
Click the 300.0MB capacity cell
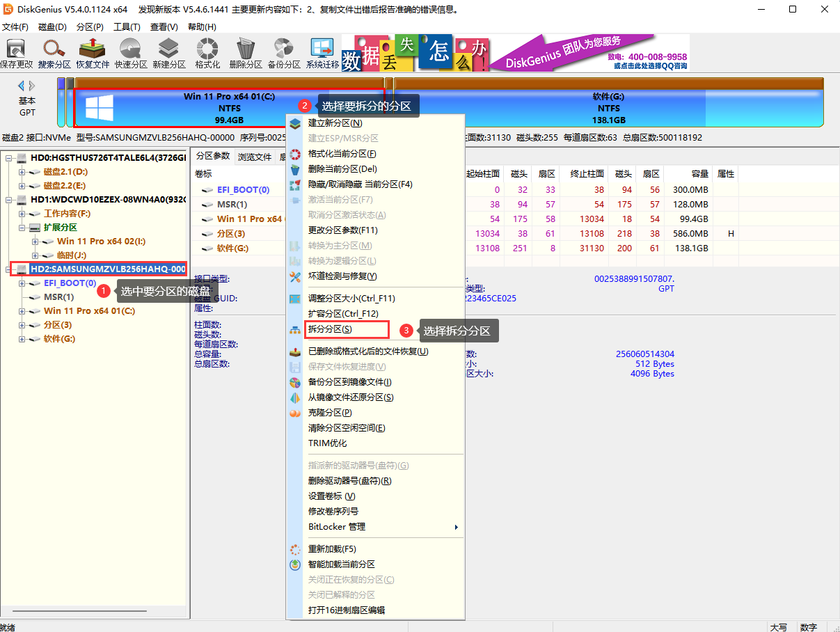click(x=690, y=189)
